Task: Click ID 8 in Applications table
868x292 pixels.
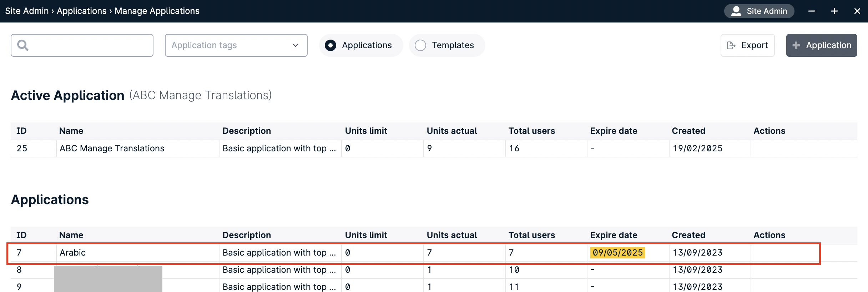Action: (x=19, y=270)
